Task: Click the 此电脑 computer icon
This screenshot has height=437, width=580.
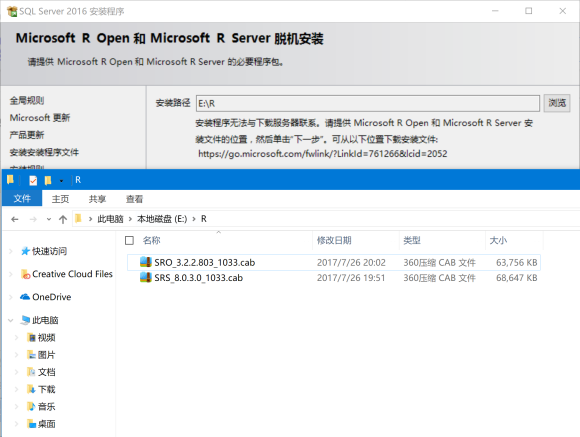Action: coord(25,320)
